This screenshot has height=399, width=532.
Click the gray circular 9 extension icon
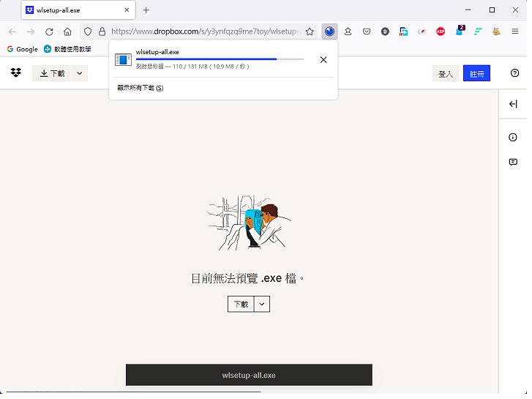point(385,32)
